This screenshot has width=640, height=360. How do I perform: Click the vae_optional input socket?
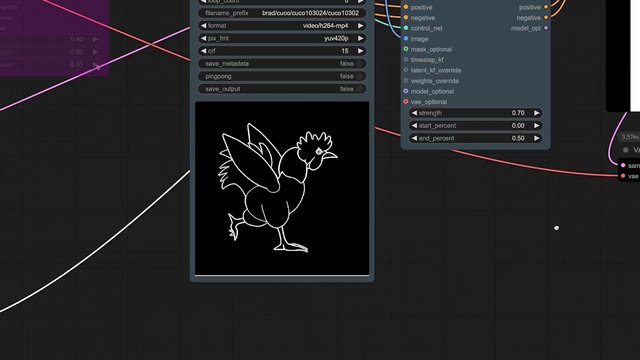pyautogui.click(x=406, y=101)
